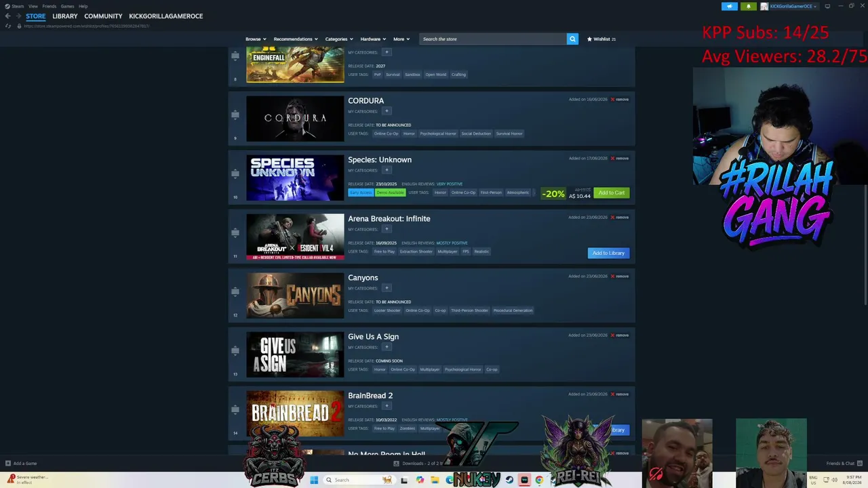This screenshot has height=488, width=868.
Task: Open the KICKGORILLAGAMEROCE profile tab
Action: tap(166, 16)
